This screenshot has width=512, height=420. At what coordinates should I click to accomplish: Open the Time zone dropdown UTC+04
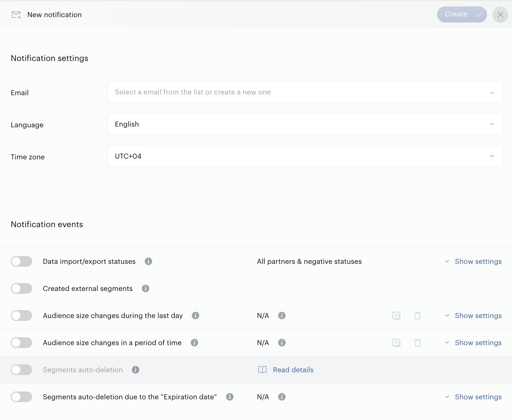305,156
